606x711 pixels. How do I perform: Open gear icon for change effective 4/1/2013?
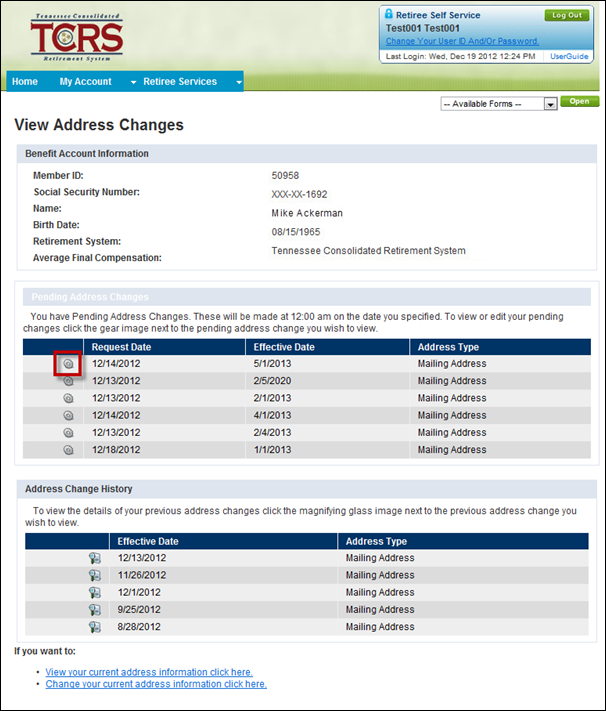point(68,415)
